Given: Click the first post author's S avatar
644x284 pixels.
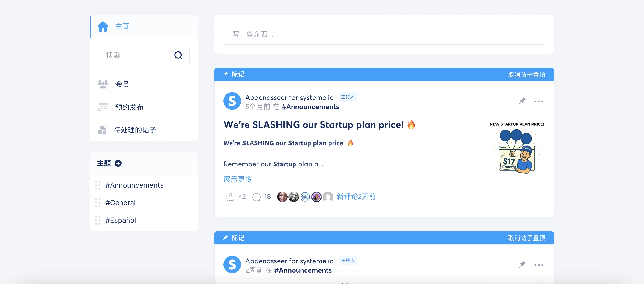Looking at the screenshot, I should 232,101.
